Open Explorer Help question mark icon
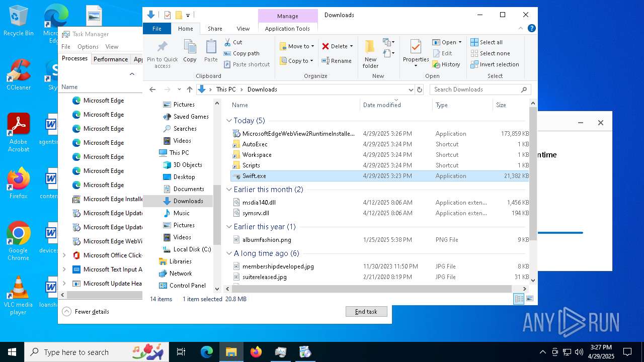The image size is (644, 362). (x=532, y=29)
